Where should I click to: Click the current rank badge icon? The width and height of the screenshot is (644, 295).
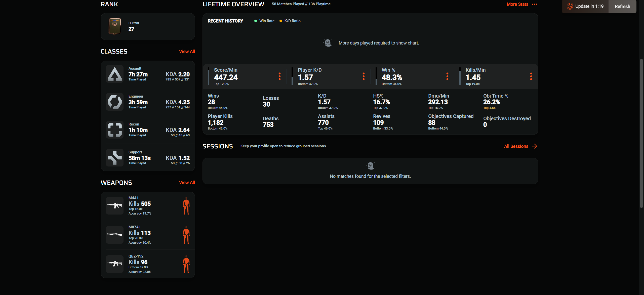114,26
